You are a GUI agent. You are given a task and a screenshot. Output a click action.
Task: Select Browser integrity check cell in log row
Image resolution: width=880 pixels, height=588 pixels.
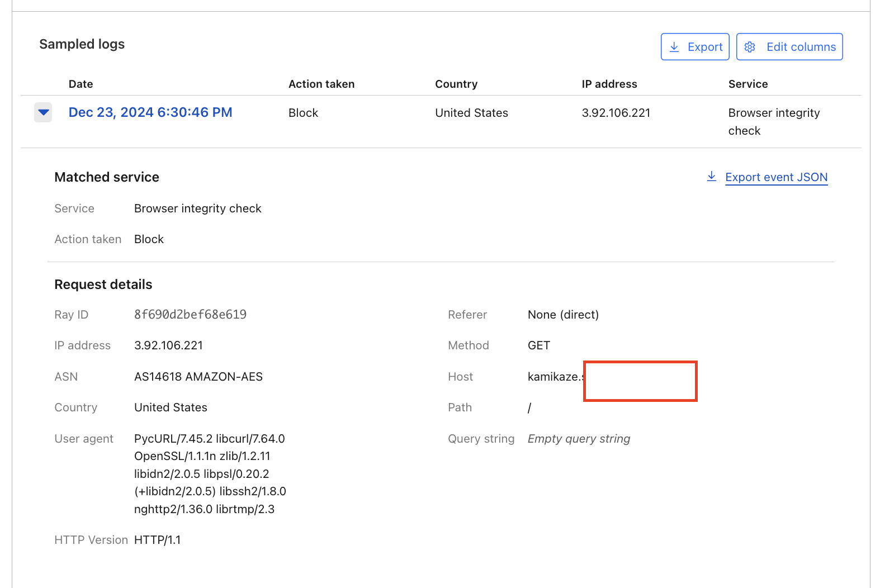tap(774, 122)
